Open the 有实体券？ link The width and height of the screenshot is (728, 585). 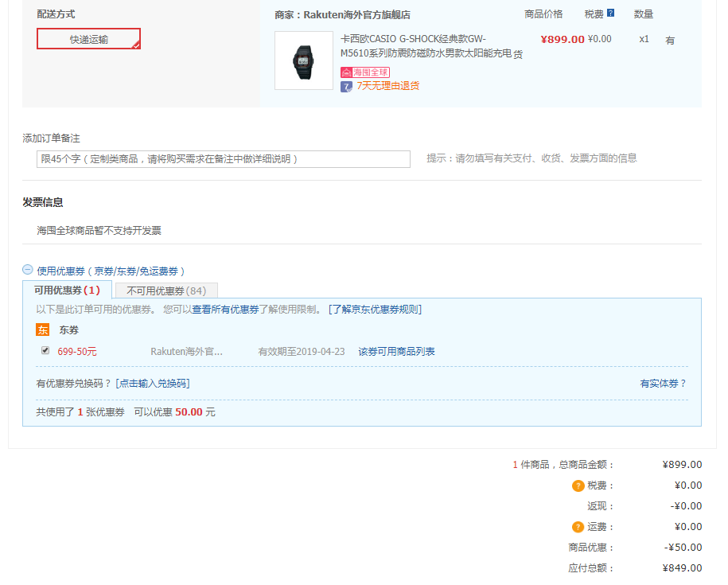[x=663, y=384]
